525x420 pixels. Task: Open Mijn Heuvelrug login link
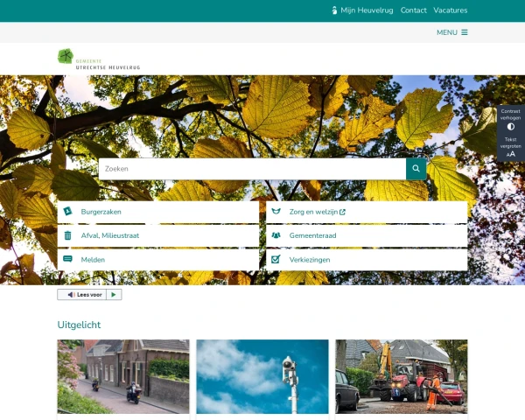point(362,10)
